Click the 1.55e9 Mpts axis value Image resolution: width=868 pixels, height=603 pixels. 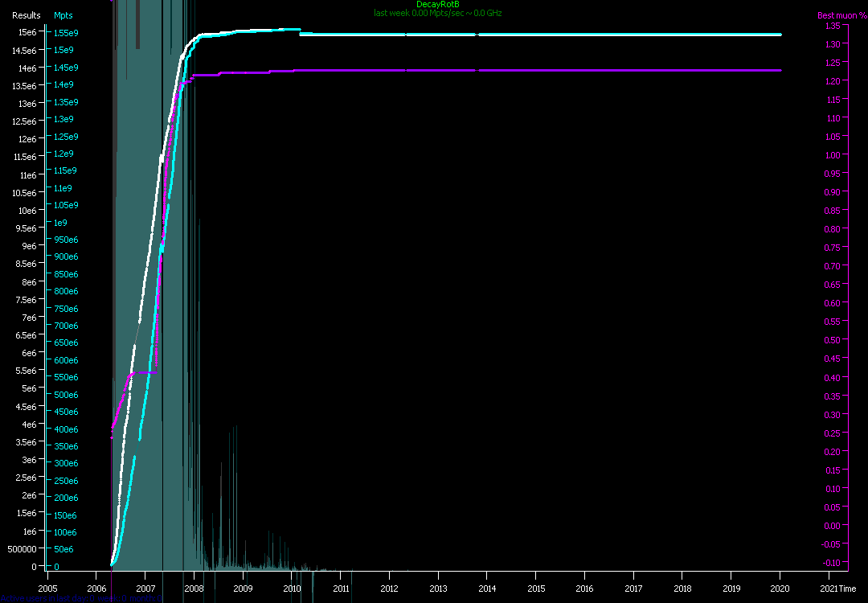pyautogui.click(x=65, y=33)
